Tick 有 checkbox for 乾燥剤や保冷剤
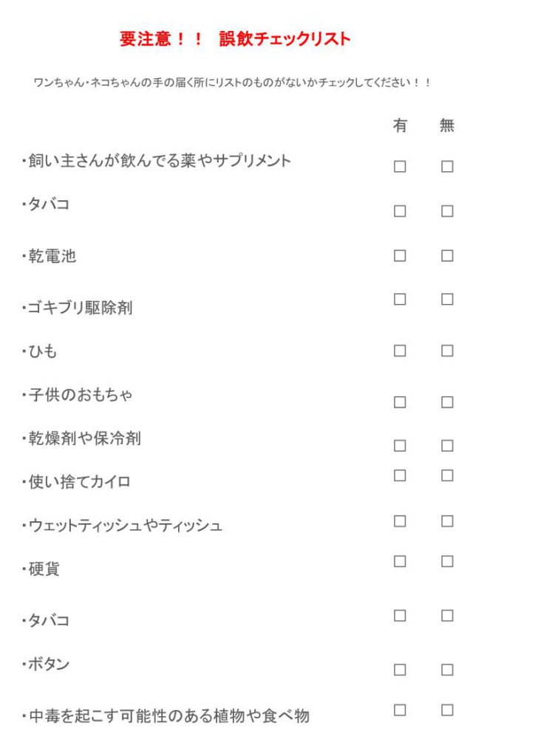Viewport: 535px width, 756px height. (x=400, y=445)
